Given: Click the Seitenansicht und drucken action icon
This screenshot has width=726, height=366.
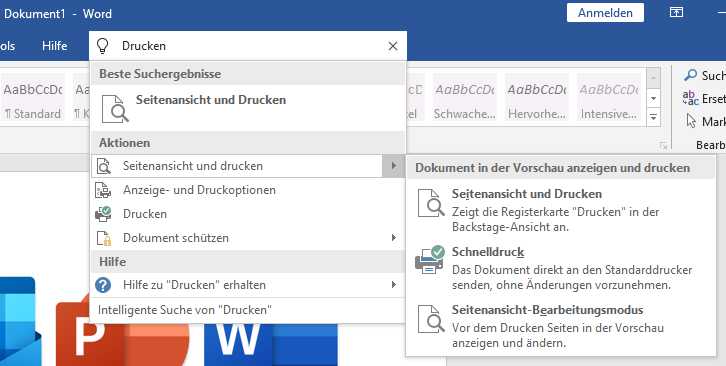Looking at the screenshot, I should 103,166.
